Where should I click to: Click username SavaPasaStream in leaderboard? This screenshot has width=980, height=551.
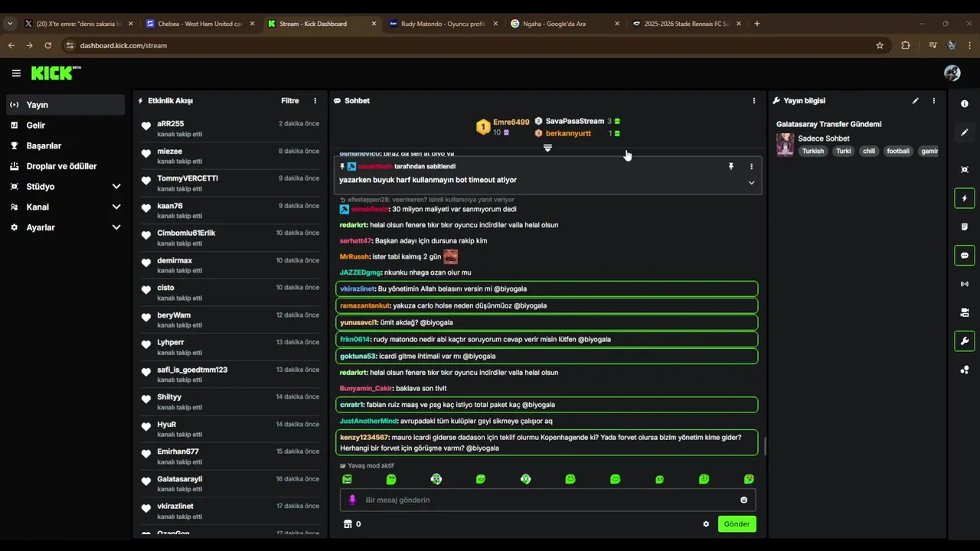coord(575,121)
